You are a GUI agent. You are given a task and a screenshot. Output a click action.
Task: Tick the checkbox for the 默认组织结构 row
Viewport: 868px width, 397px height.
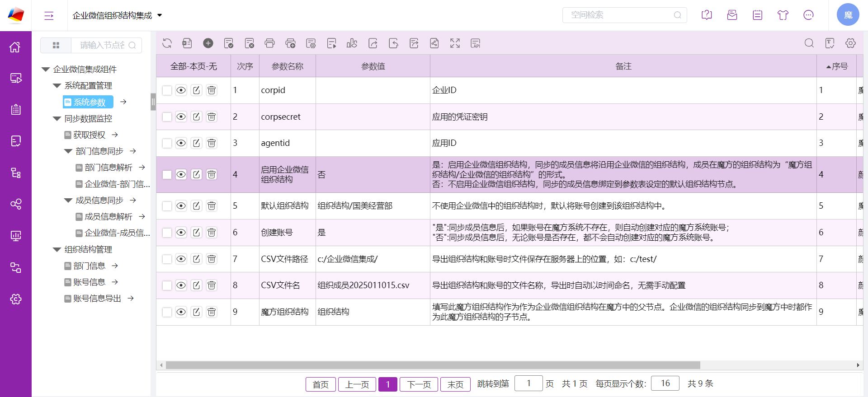point(167,206)
